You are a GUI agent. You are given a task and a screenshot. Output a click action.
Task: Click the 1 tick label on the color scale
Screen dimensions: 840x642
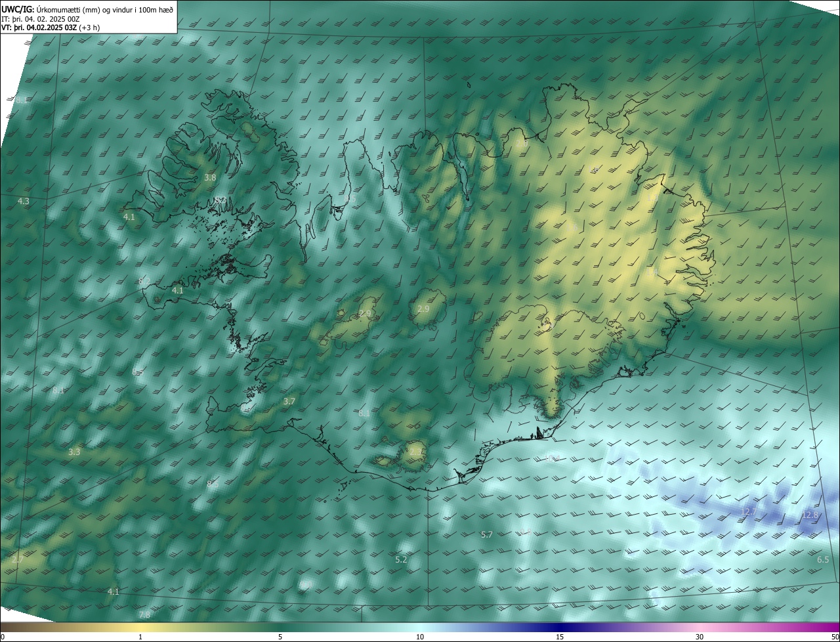[140, 637]
